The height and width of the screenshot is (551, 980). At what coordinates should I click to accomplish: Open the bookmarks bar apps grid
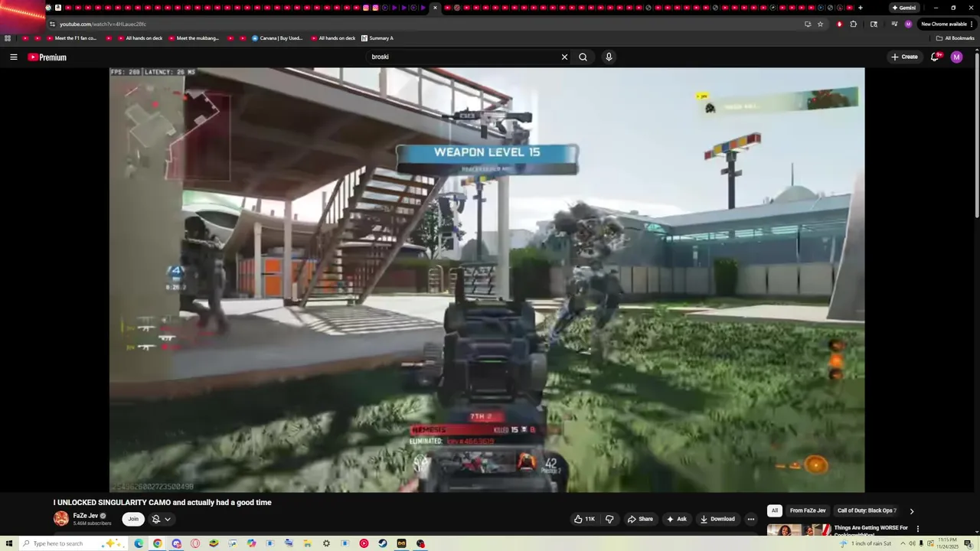point(8,38)
